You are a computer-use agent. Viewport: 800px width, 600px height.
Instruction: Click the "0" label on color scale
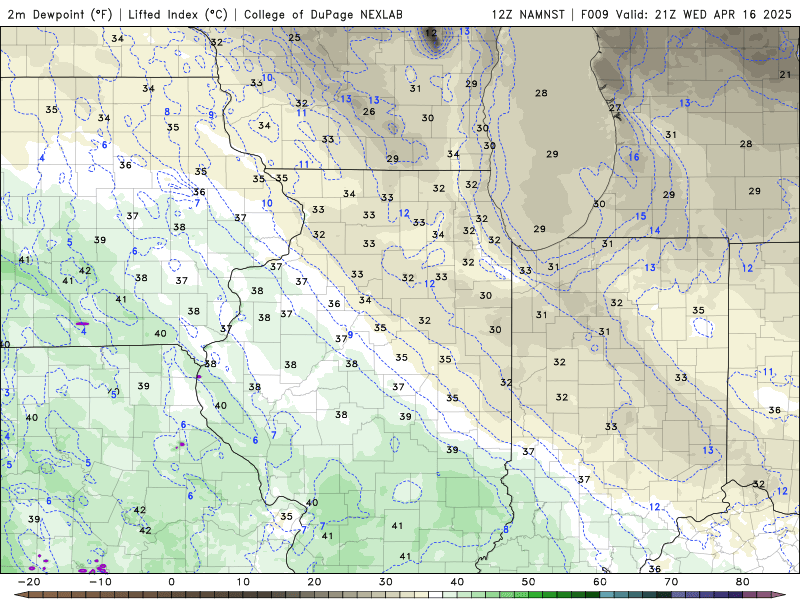(x=171, y=582)
